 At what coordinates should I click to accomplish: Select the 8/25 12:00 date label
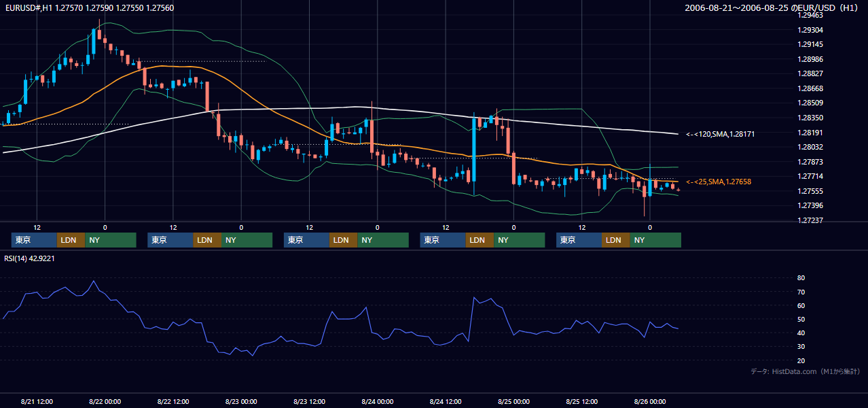pyautogui.click(x=582, y=401)
